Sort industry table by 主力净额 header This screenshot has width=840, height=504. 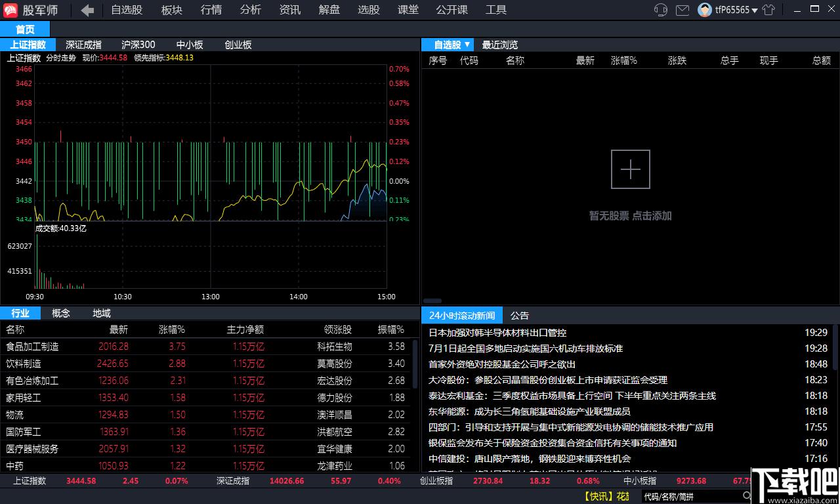tap(245, 329)
